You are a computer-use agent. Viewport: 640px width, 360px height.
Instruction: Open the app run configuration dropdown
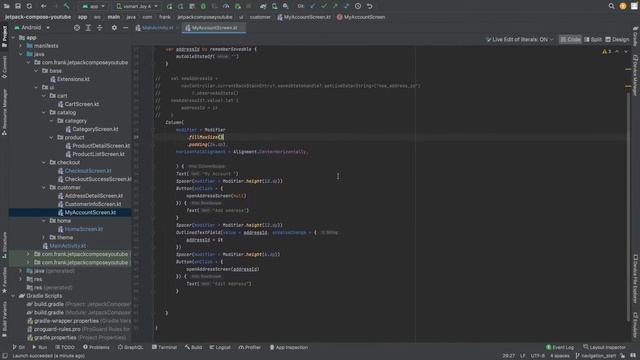[x=93, y=6]
